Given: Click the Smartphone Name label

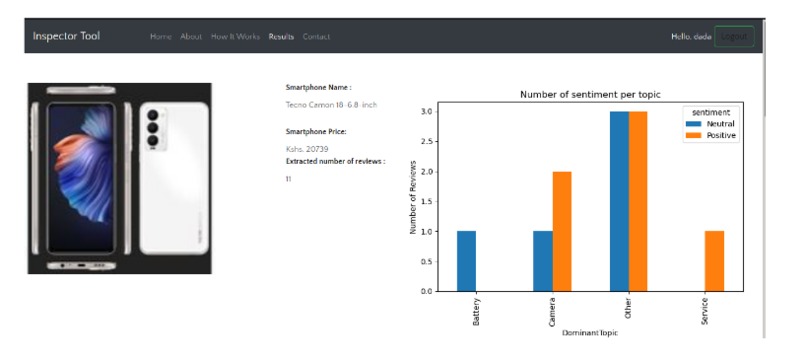Looking at the screenshot, I should pyautogui.click(x=319, y=87).
